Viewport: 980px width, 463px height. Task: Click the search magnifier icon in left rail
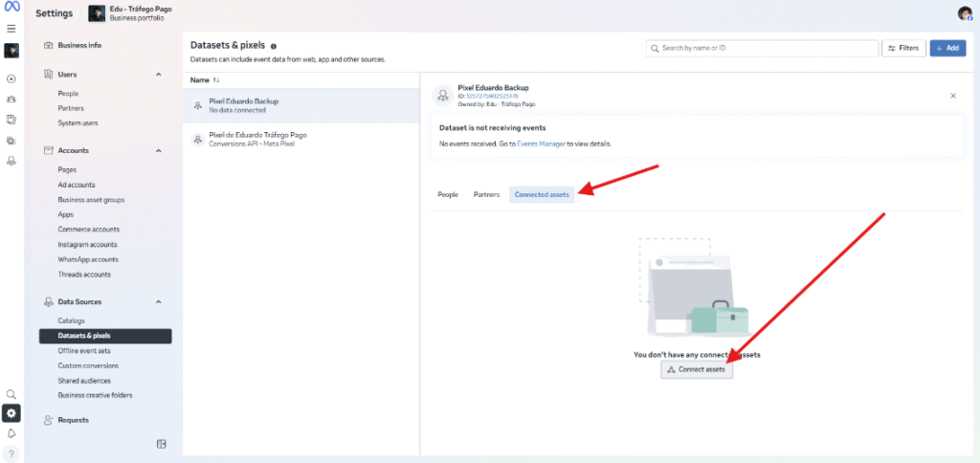tap(11, 394)
